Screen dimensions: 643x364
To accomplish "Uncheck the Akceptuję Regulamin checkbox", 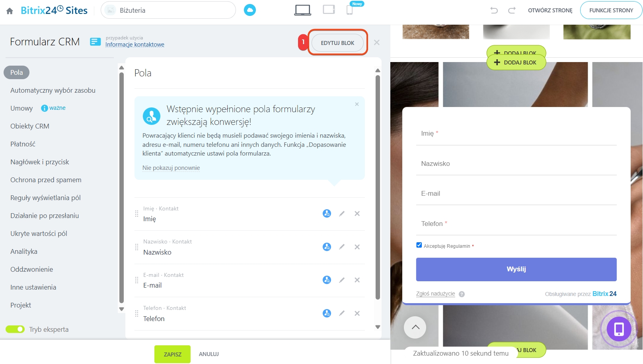I will coord(419,245).
